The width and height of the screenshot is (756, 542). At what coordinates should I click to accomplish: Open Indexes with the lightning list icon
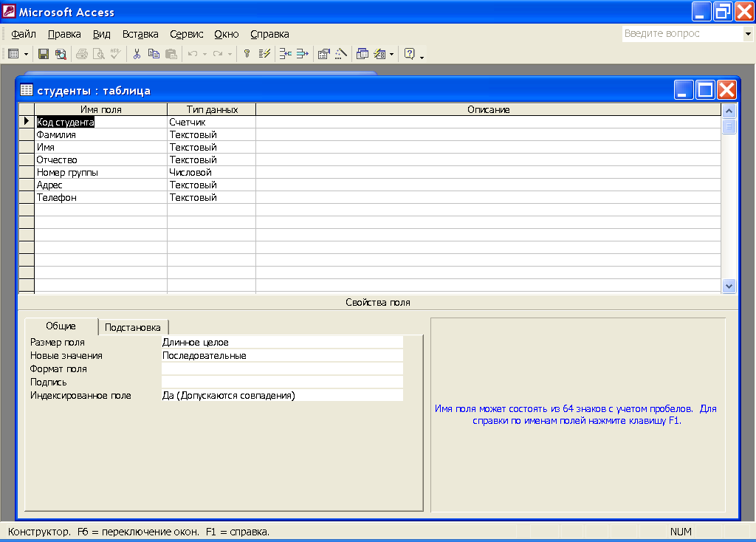(264, 54)
